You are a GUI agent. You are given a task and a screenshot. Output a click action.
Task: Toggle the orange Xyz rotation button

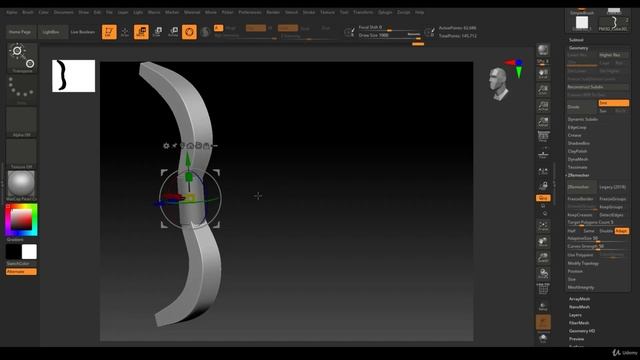(543, 198)
